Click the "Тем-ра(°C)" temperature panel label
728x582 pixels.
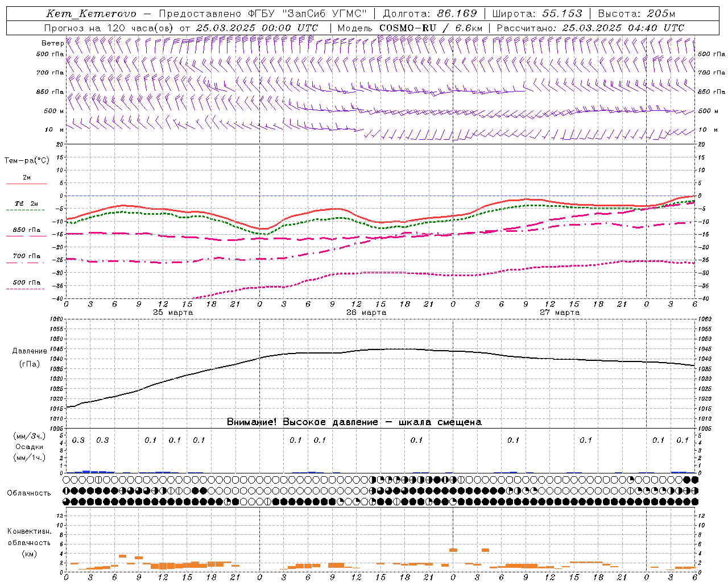click(27, 161)
